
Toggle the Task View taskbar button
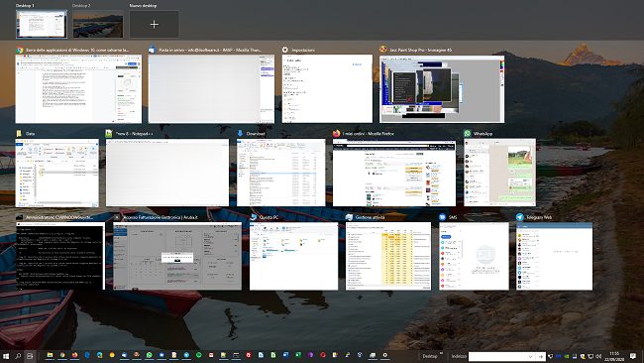click(x=30, y=356)
